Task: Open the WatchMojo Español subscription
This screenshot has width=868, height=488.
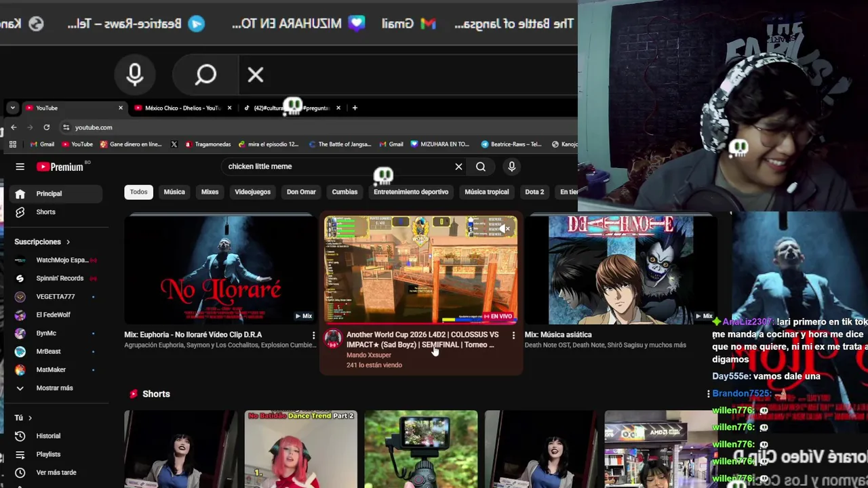Action: point(56,260)
